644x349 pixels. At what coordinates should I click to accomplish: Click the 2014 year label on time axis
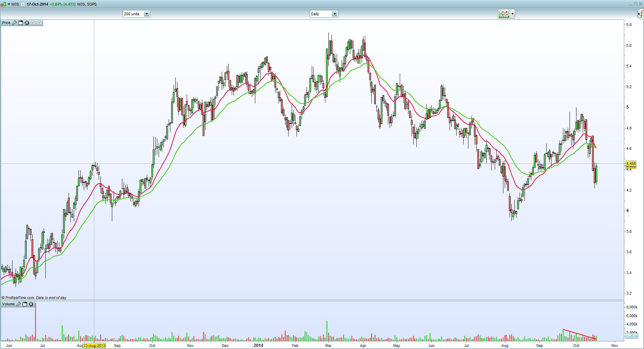[x=258, y=346]
